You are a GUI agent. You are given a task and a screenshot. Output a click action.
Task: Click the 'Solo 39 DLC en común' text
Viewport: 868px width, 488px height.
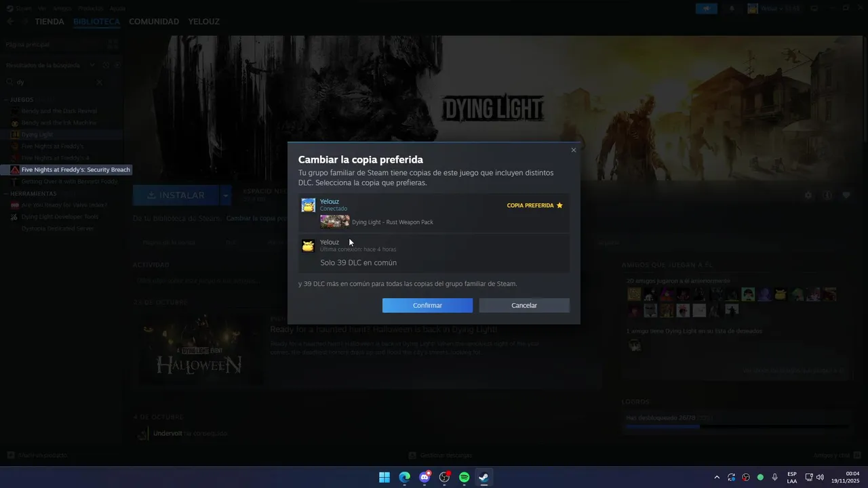(359, 262)
